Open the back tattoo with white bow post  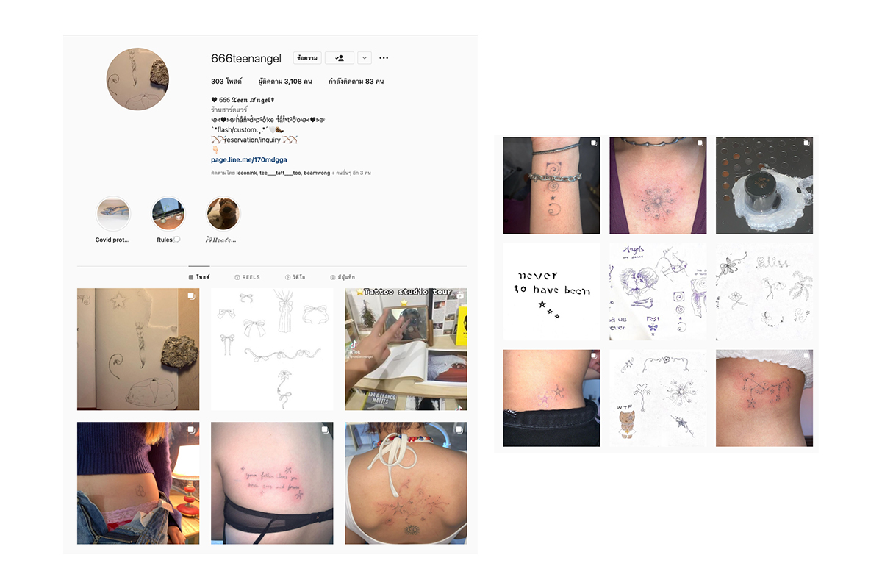[406, 483]
